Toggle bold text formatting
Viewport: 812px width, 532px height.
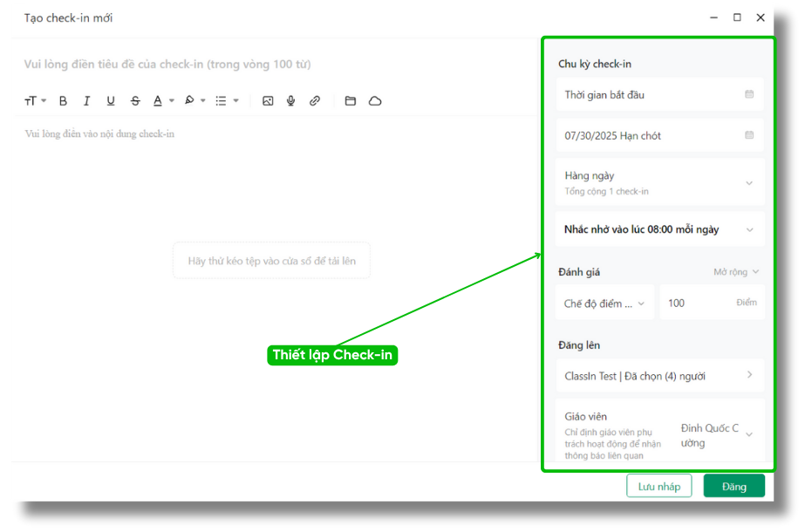[63, 101]
